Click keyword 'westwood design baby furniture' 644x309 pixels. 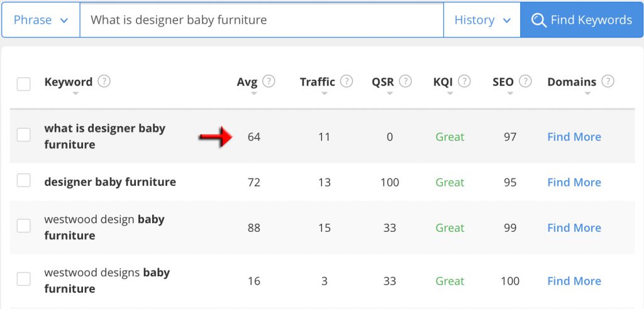pyautogui.click(x=104, y=227)
